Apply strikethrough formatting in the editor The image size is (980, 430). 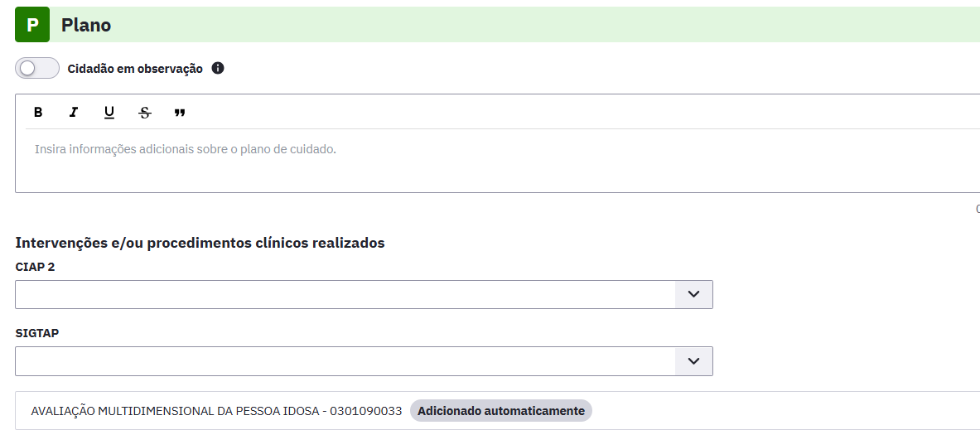point(144,113)
